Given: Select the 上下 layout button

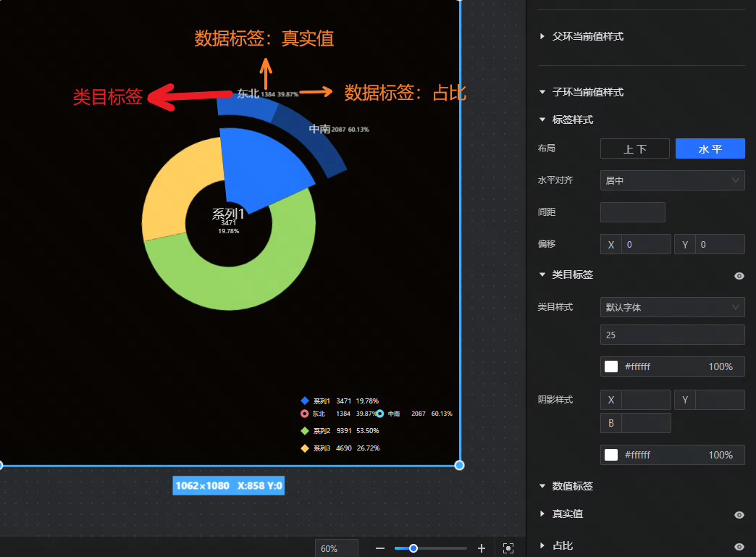Looking at the screenshot, I should tap(634, 148).
